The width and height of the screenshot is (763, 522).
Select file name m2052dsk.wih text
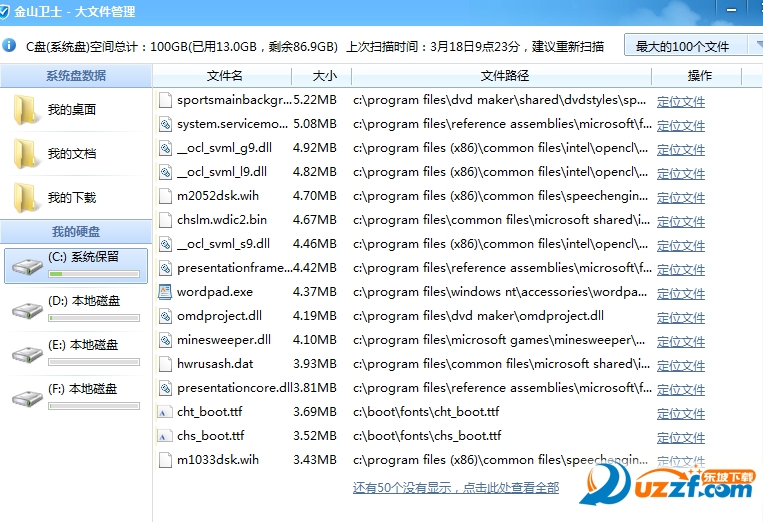(x=218, y=196)
